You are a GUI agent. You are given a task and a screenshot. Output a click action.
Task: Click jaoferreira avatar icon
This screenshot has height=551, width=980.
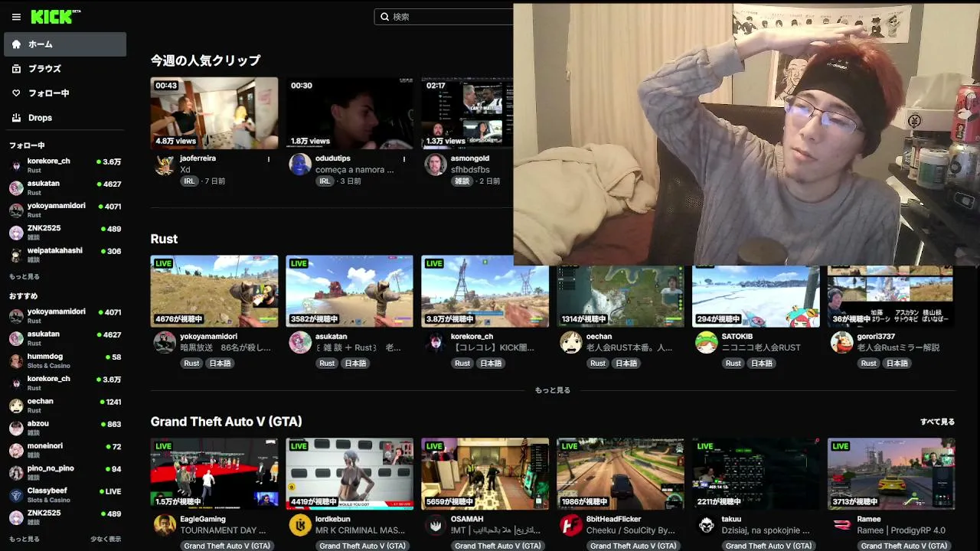(x=165, y=165)
